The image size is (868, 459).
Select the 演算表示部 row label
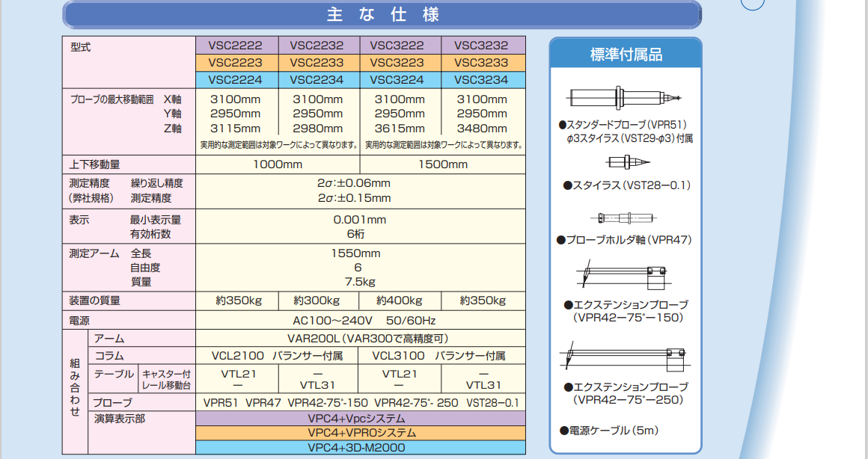120,419
